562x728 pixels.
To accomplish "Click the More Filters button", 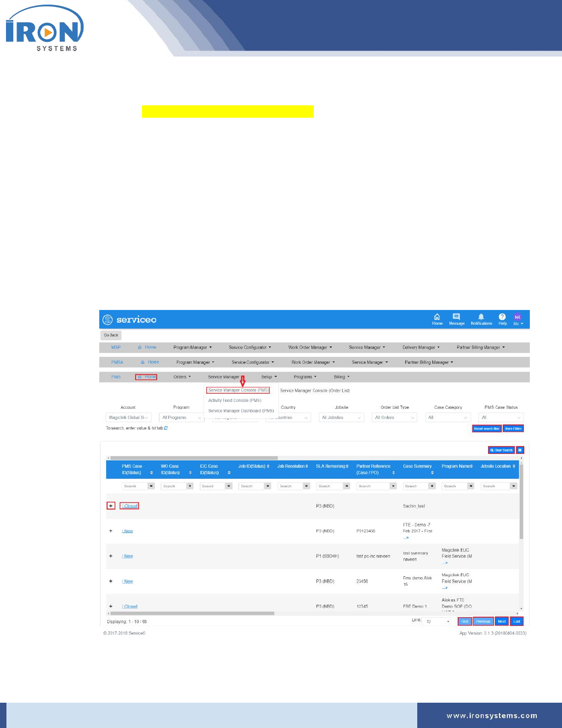I will pyautogui.click(x=513, y=429).
